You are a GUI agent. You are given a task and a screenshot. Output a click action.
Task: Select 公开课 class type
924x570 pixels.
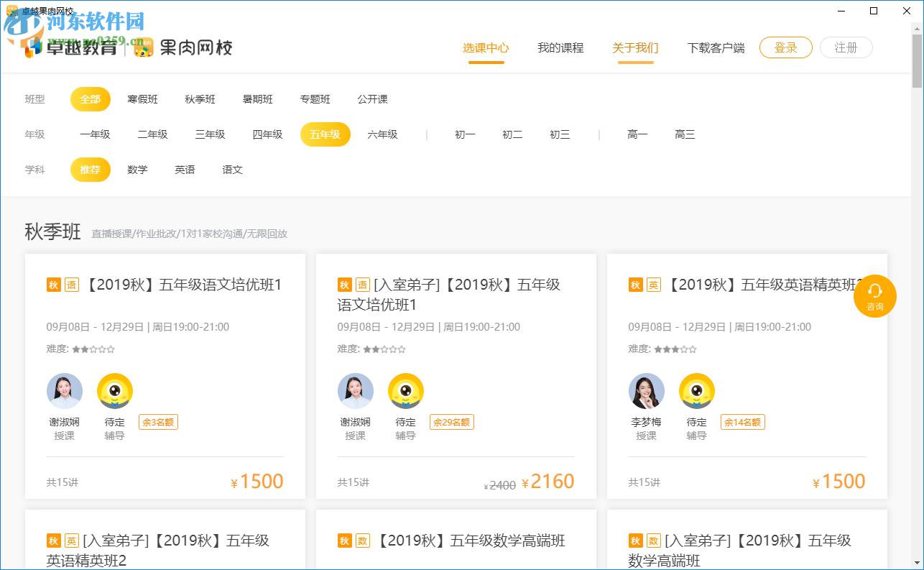[372, 99]
